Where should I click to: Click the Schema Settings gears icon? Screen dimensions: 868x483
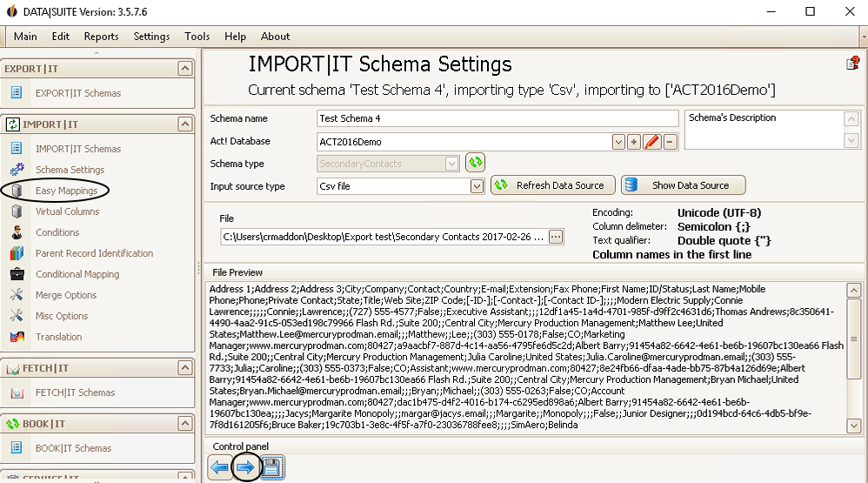[x=17, y=169]
